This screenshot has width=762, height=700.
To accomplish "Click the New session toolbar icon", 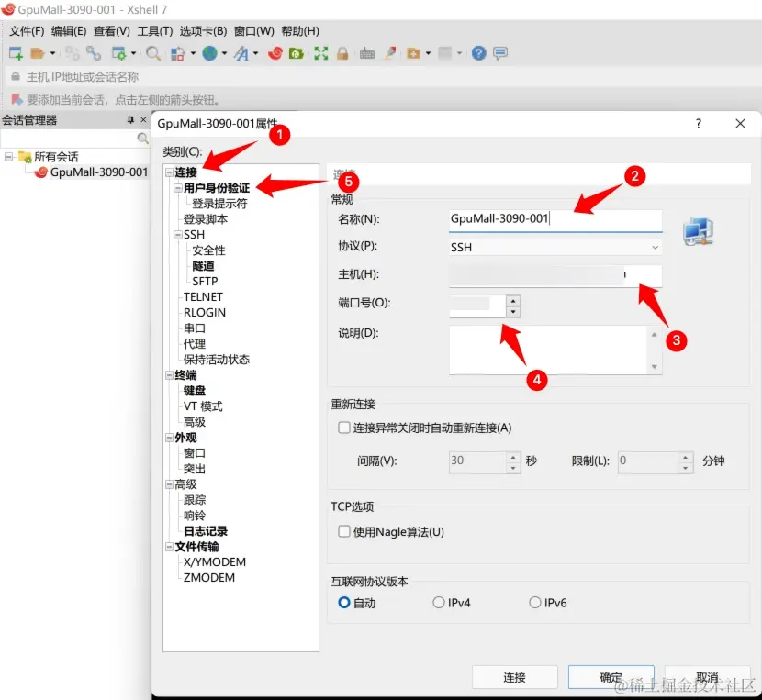I will (x=16, y=53).
